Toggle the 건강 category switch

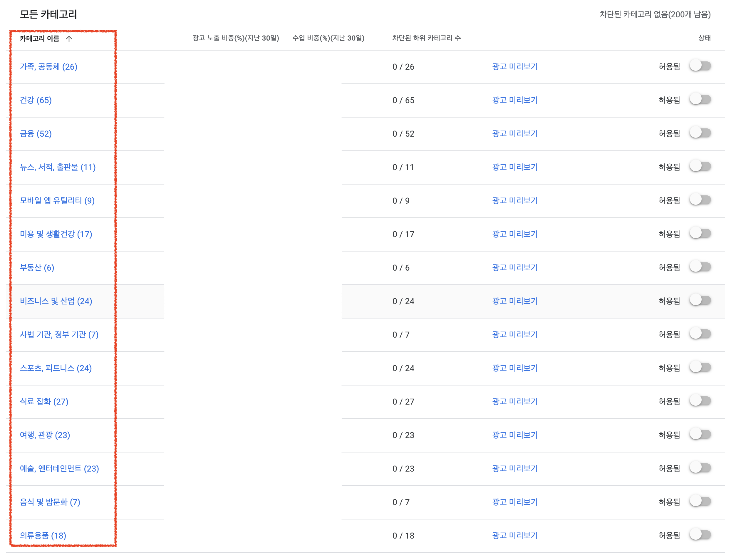click(x=700, y=99)
